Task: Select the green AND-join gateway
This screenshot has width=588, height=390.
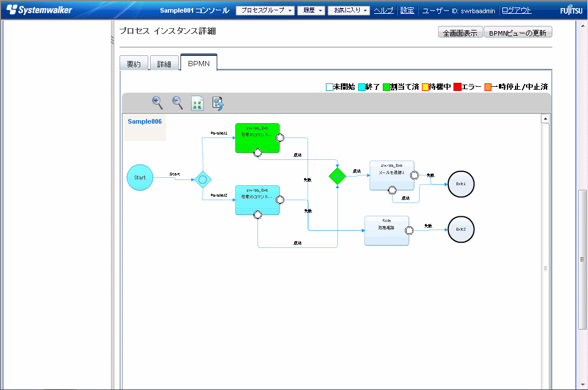Action: [x=337, y=176]
